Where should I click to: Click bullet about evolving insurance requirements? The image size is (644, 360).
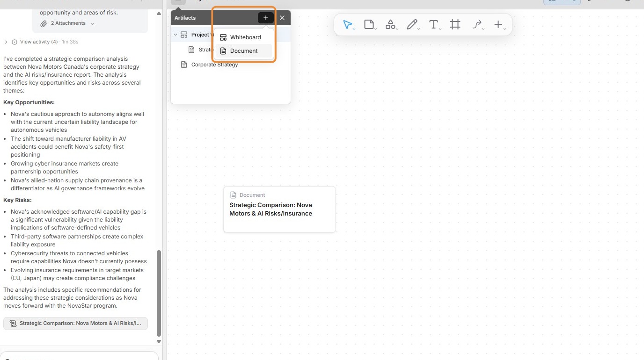pos(78,274)
